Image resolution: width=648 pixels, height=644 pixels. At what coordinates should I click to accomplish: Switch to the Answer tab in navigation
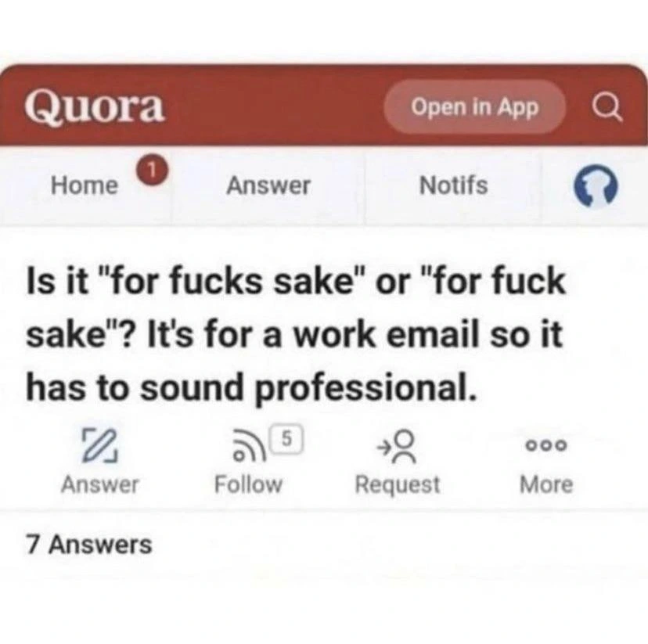coord(268,186)
